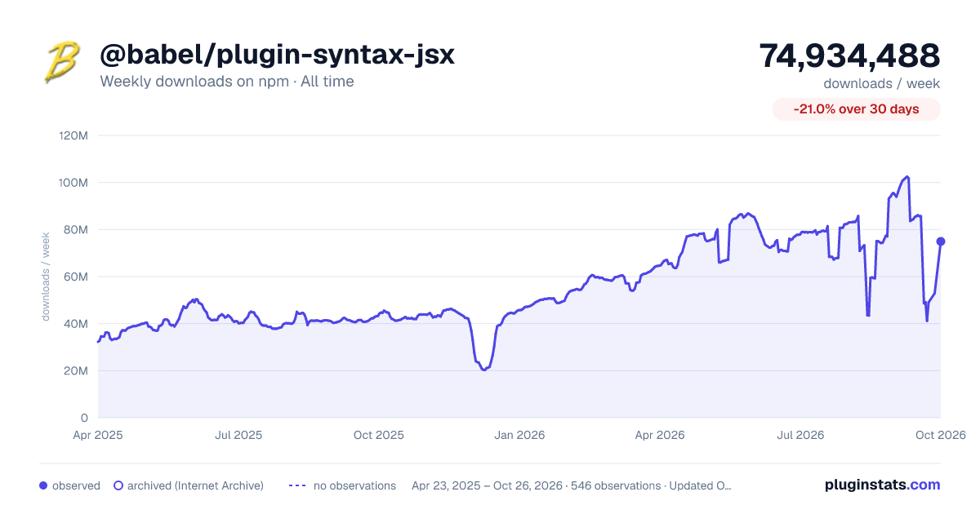Viewport: 980px width, 514px height.
Task: Click the filled 'observed' legend dot
Action: pyautogui.click(x=43, y=485)
